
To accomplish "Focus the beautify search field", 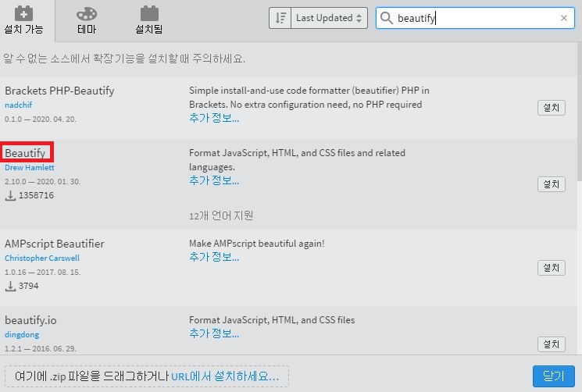I will pos(475,18).
